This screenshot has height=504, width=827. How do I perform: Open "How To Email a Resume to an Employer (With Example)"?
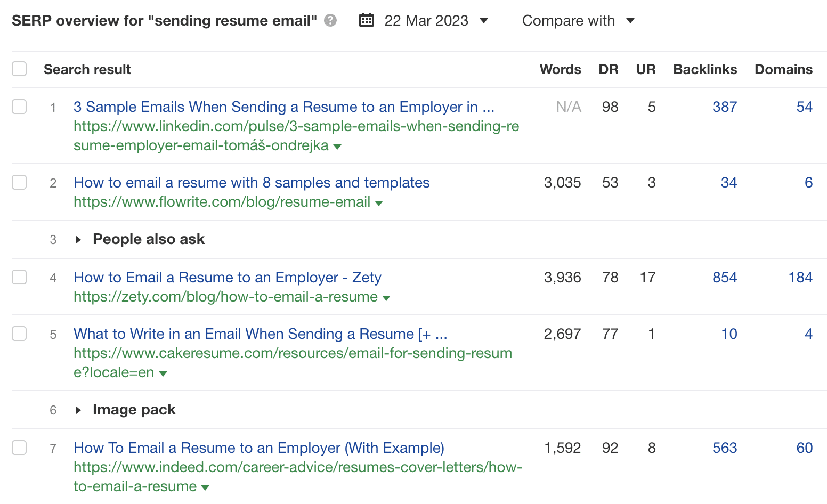click(x=258, y=448)
